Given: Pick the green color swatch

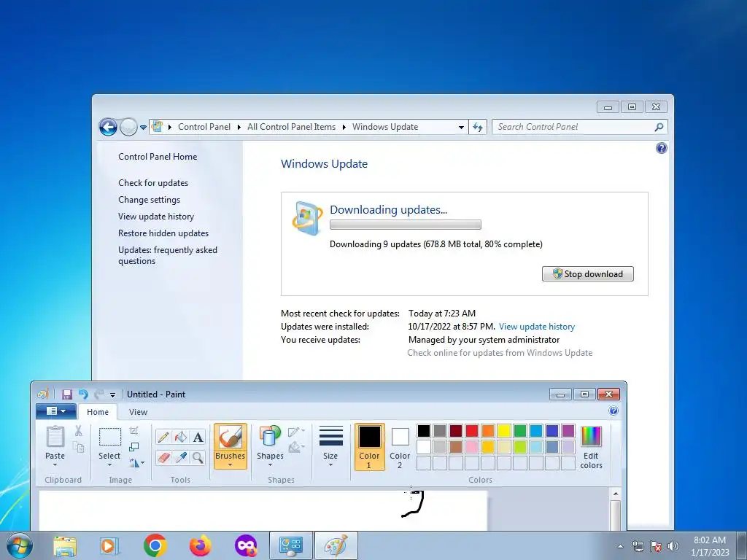Looking at the screenshot, I should coord(520,430).
